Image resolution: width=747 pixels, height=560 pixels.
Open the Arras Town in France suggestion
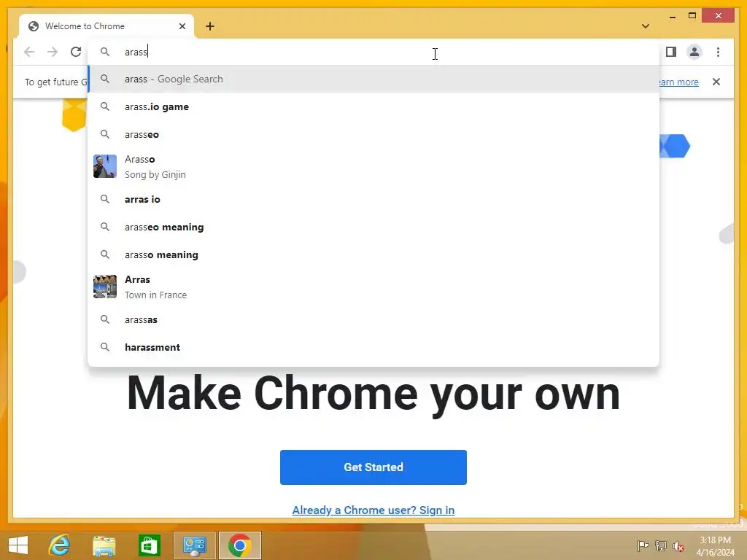click(x=373, y=287)
